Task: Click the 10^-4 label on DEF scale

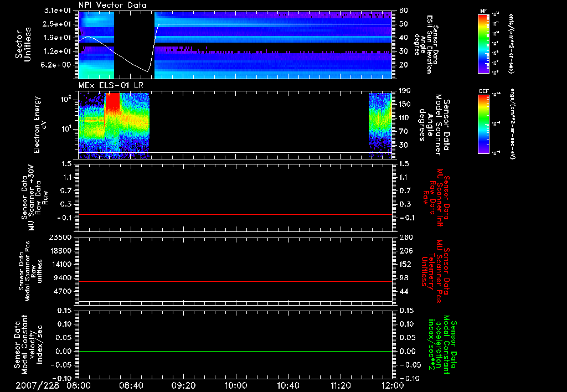Action: [x=496, y=94]
